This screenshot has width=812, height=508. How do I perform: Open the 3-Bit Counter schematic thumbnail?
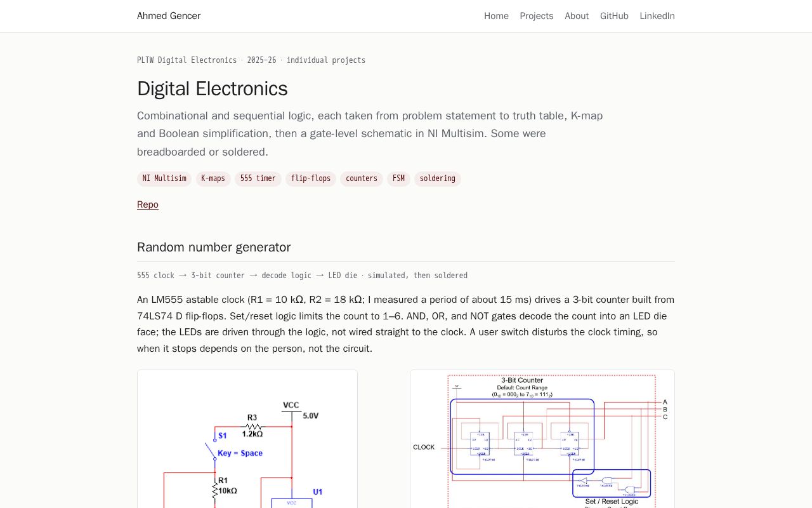542,439
